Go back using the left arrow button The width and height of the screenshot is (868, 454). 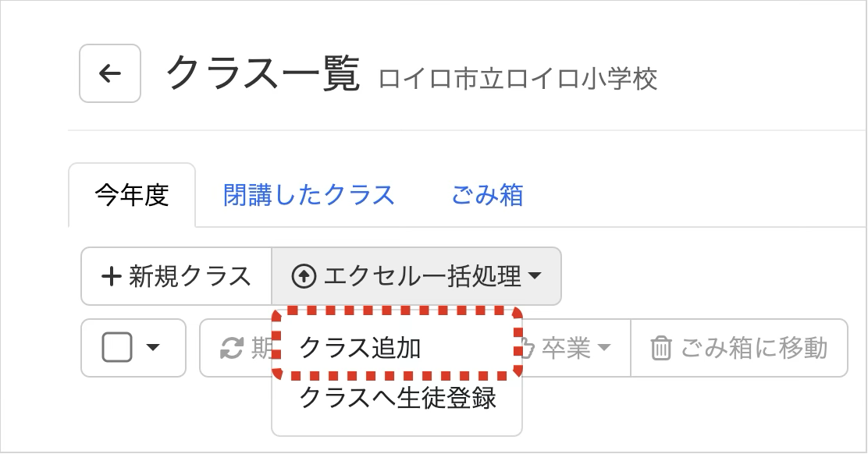(x=109, y=73)
